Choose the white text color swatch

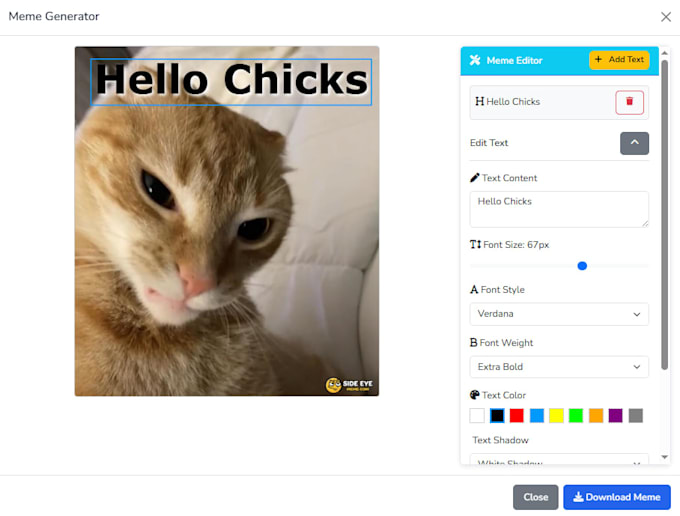coord(477,415)
